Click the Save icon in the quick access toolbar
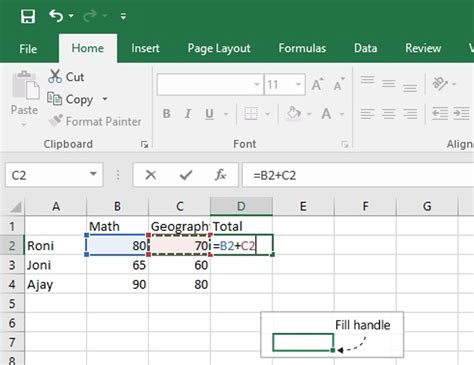This screenshot has height=365, width=474. click(28, 16)
